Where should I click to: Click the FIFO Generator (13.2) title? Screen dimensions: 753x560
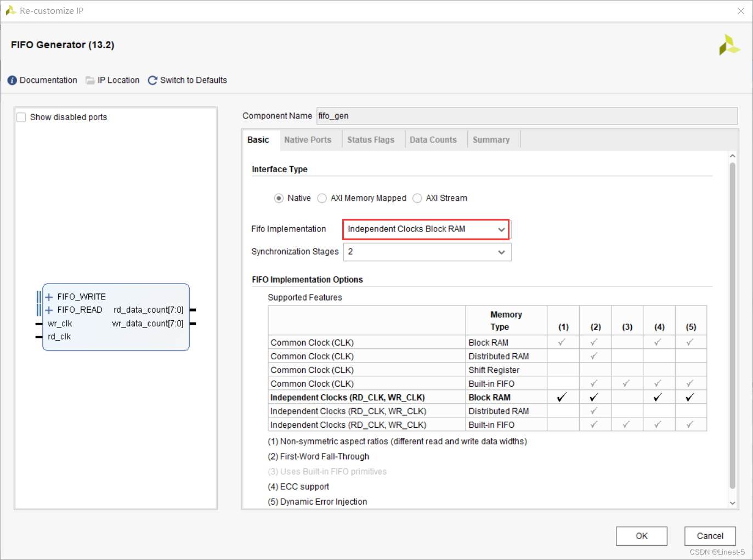[63, 45]
